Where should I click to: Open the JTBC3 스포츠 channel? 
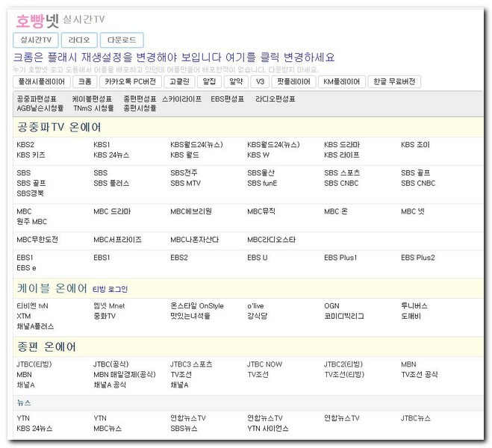[191, 364]
